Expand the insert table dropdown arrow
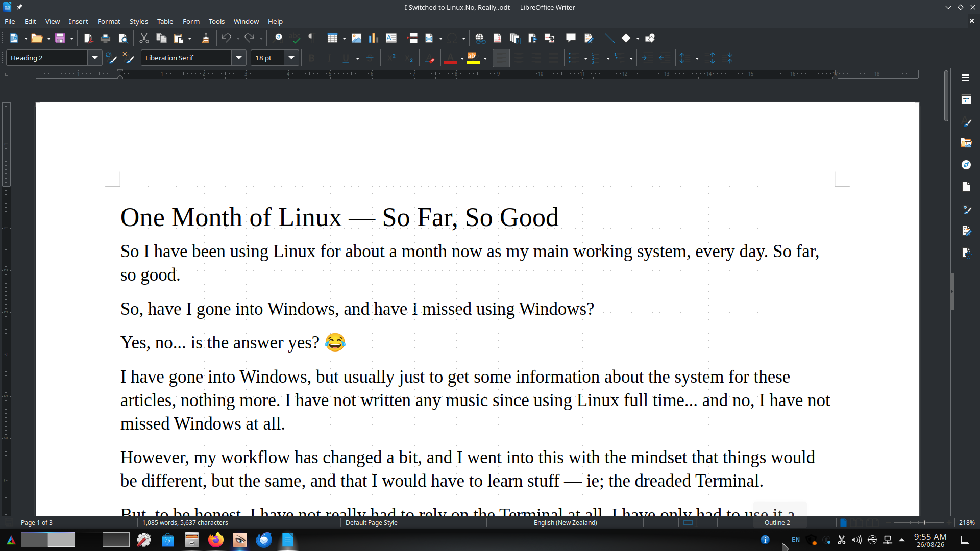This screenshot has height=551, width=980. click(344, 39)
